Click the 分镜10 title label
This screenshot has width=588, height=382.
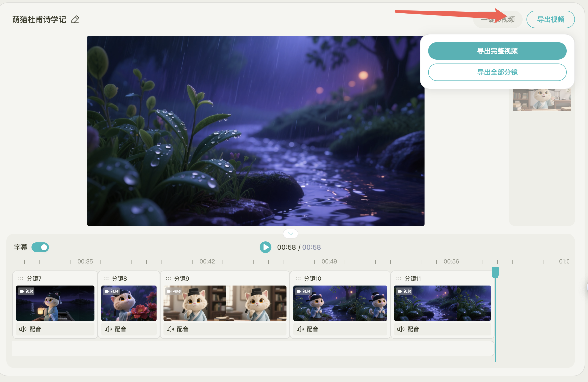click(x=313, y=279)
